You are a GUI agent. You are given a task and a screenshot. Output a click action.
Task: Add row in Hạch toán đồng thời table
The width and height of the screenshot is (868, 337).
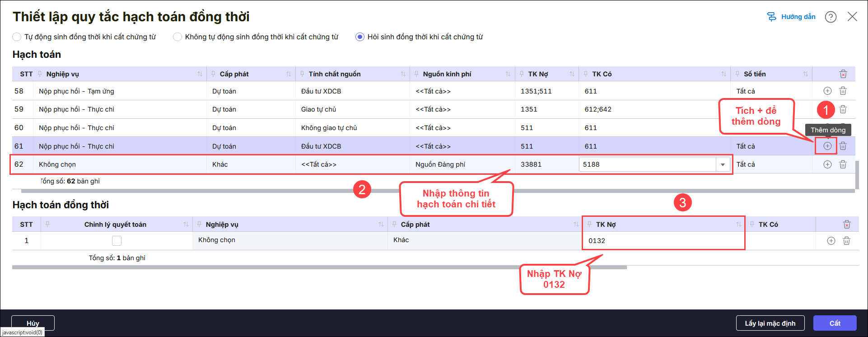(831, 241)
